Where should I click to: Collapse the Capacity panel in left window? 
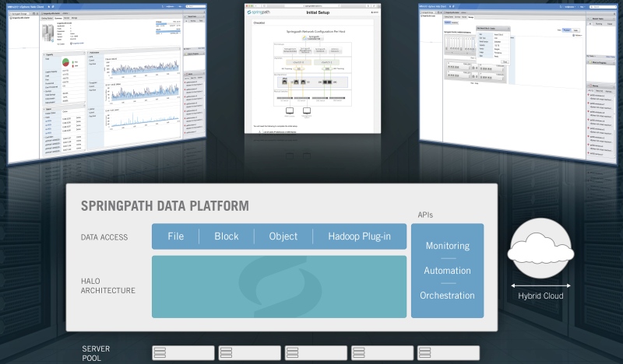(44, 54)
